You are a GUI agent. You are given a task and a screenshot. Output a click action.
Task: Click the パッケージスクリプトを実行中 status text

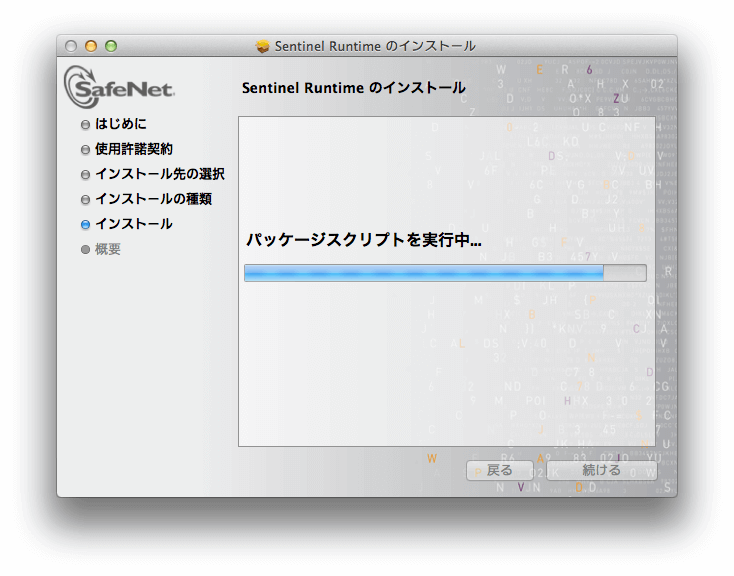click(x=364, y=240)
